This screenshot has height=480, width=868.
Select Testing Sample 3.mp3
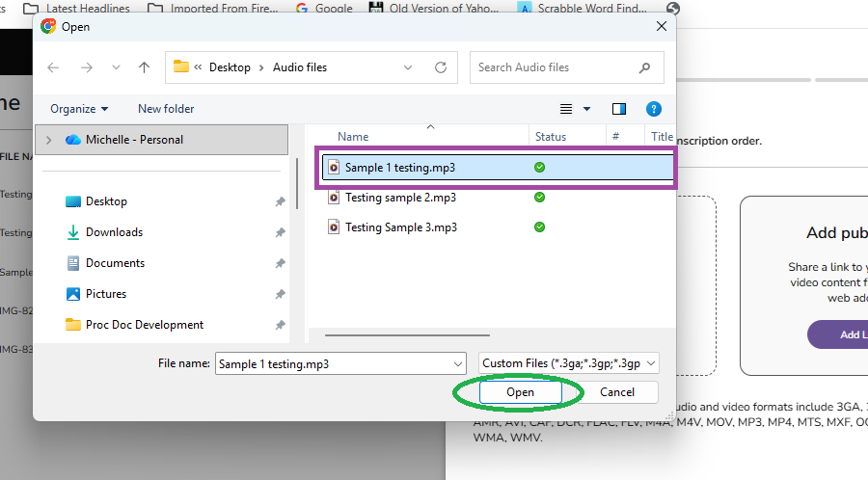(401, 227)
